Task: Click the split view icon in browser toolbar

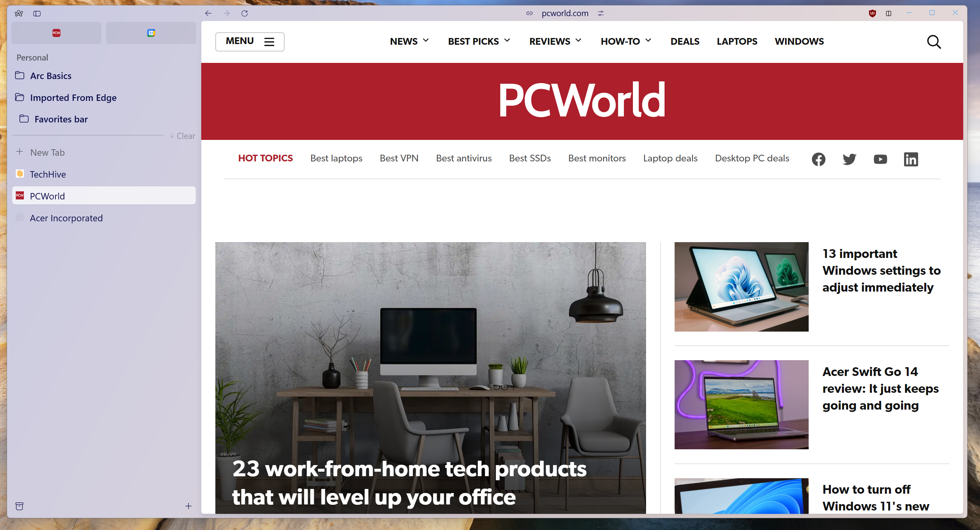Action: click(888, 13)
